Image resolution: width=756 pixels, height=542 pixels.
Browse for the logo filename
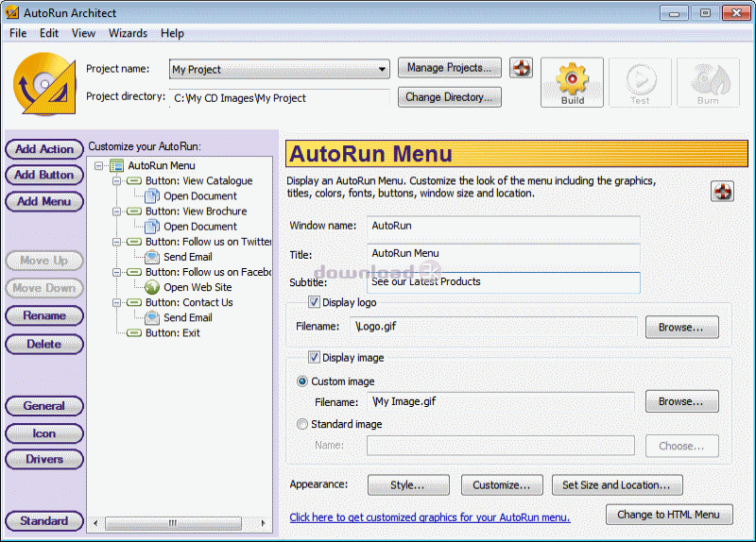[681, 327]
